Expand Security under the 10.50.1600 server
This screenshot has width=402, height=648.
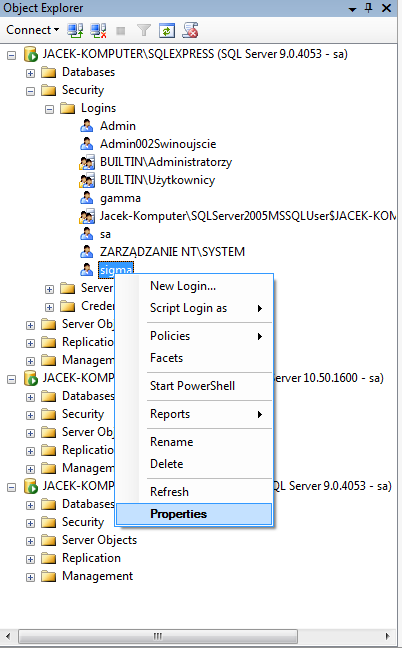(30, 415)
